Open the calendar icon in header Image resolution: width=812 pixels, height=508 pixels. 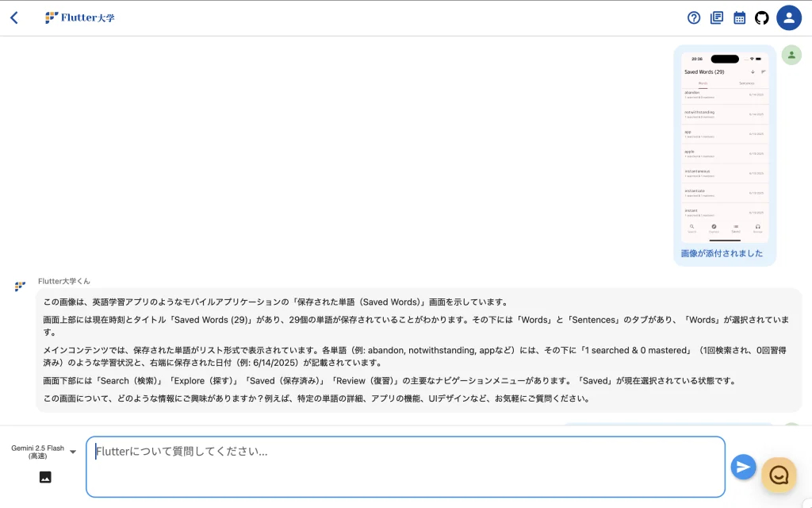tap(739, 17)
